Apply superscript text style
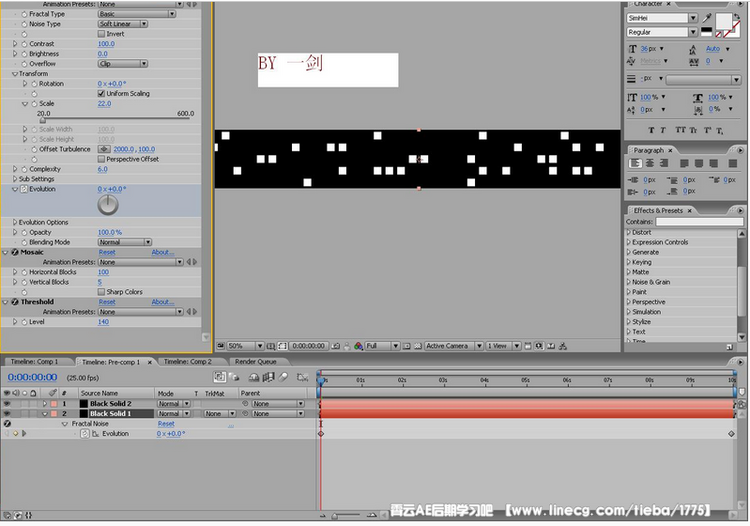 (707, 130)
